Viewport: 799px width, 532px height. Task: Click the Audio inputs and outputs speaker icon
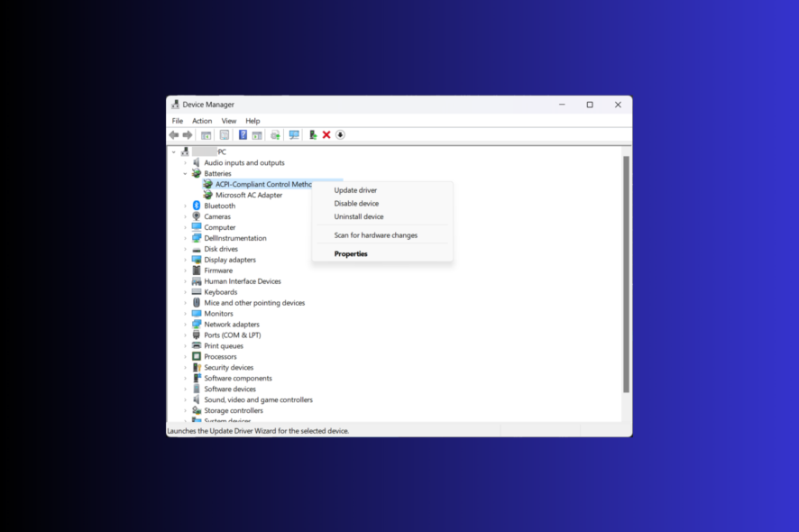197,162
